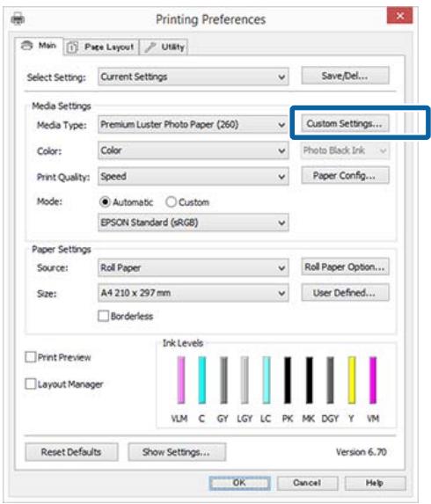The height and width of the screenshot is (504, 431).
Task: Click the Cancel button
Action: click(307, 483)
